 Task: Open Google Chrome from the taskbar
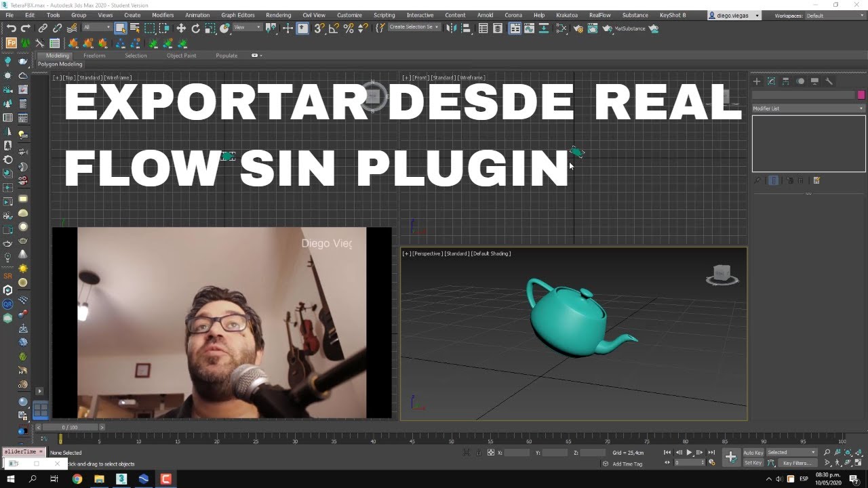(x=77, y=479)
